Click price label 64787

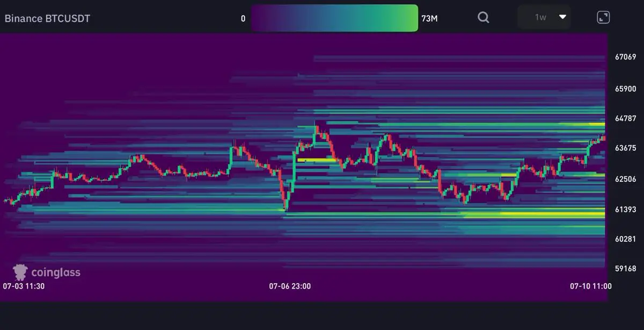tap(626, 118)
